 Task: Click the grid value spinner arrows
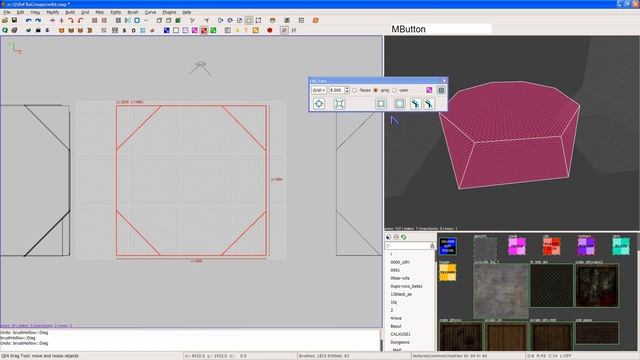pos(347,90)
